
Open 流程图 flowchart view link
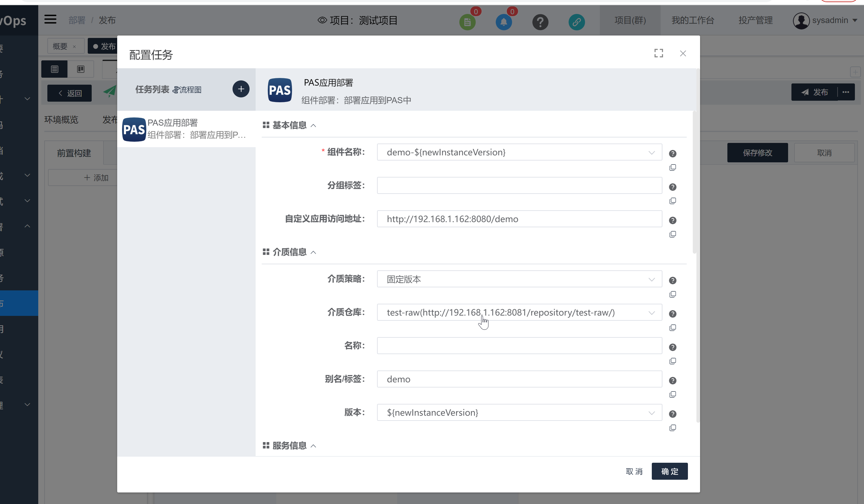pos(187,90)
